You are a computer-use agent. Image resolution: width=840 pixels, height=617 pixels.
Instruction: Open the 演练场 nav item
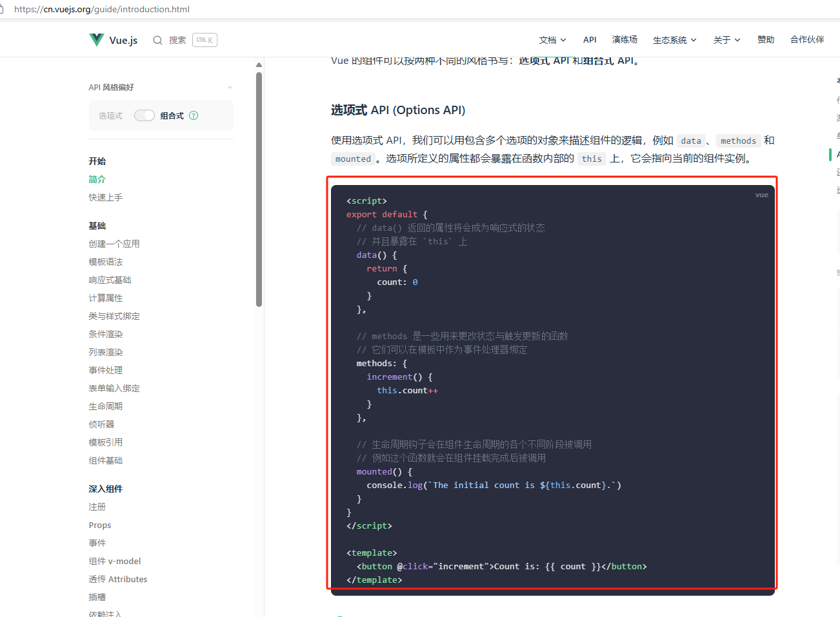625,40
